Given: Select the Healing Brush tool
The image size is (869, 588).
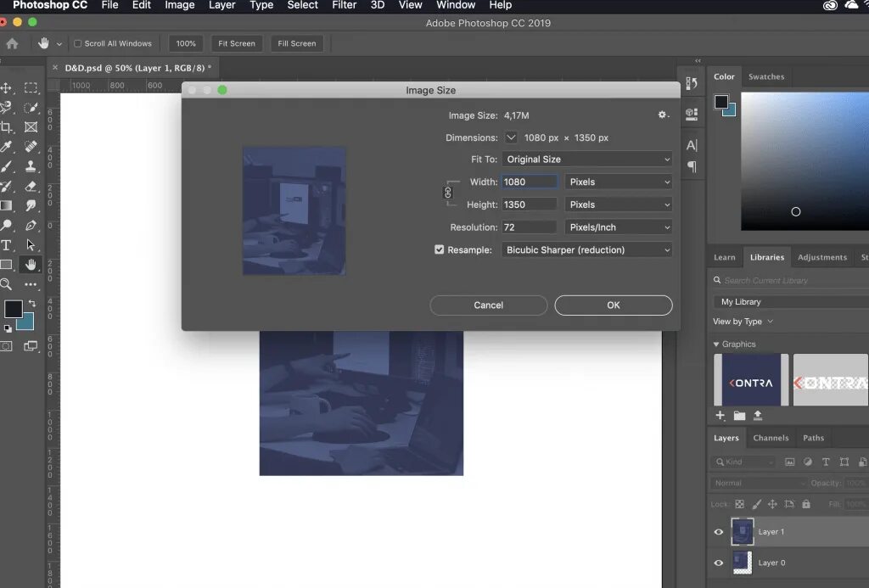Looking at the screenshot, I should (x=31, y=146).
